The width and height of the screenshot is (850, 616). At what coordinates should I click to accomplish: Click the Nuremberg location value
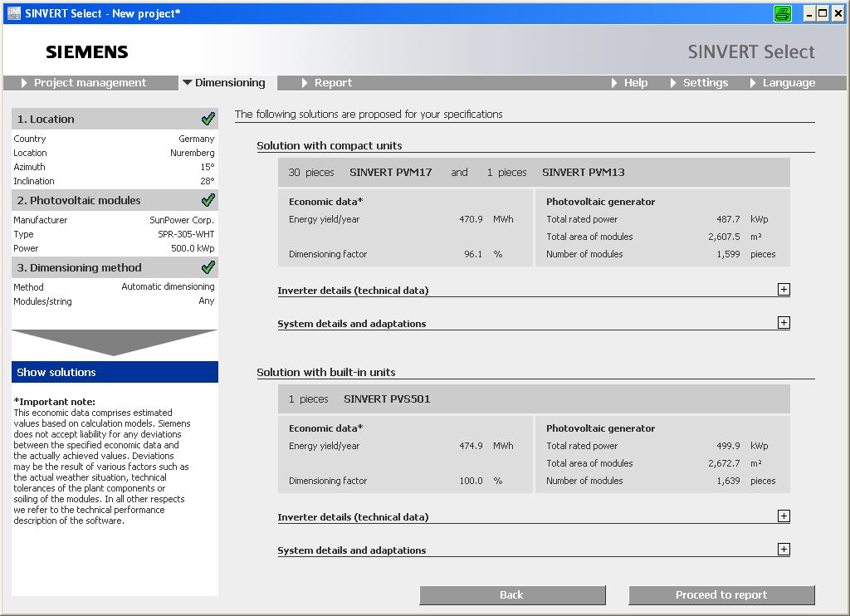pos(193,153)
